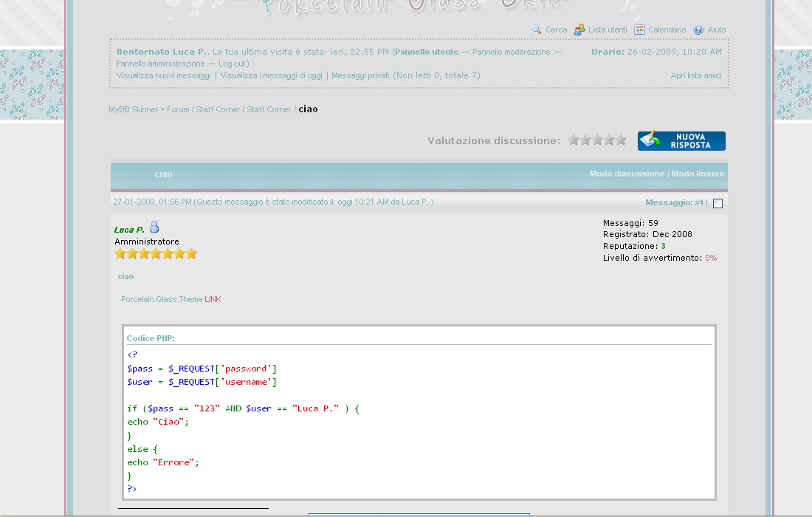Rate discussion with the third star

(598, 140)
